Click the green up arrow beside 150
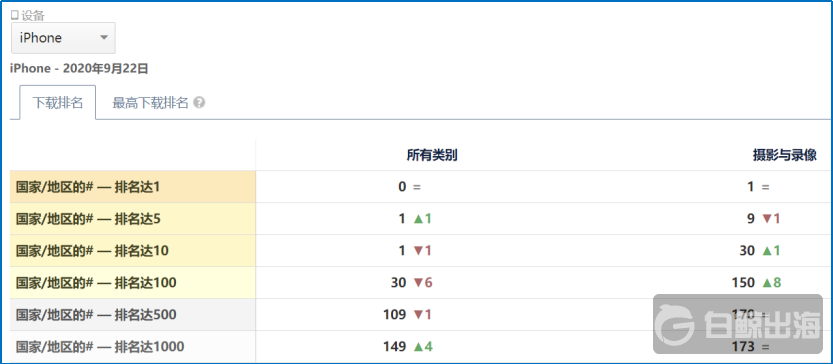Screen dimensions: 833x364 767,283
